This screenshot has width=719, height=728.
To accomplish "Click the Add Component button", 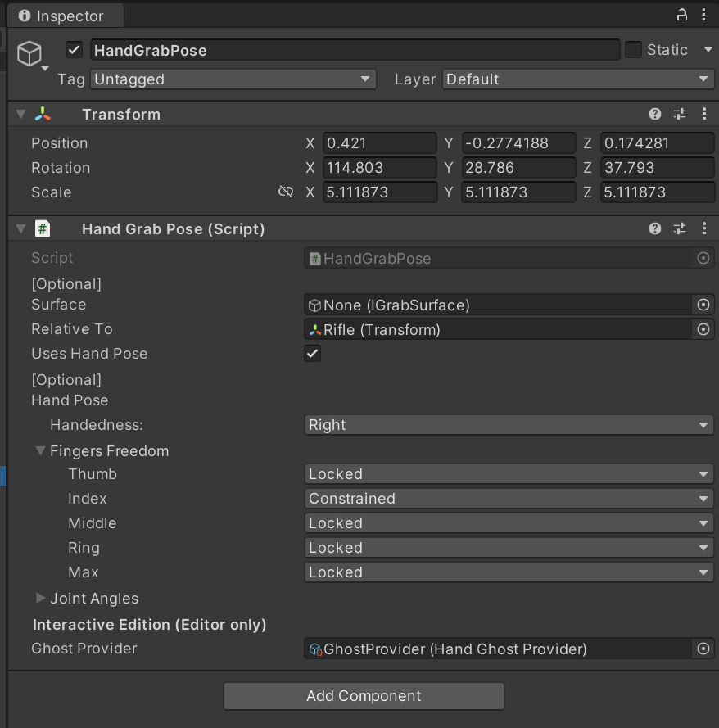I will [364, 696].
